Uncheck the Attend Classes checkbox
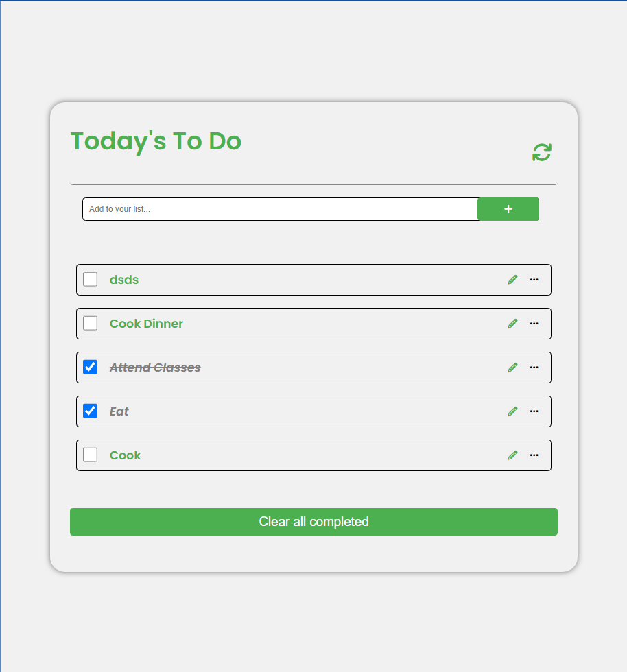Image resolution: width=627 pixels, height=672 pixels. click(x=90, y=367)
